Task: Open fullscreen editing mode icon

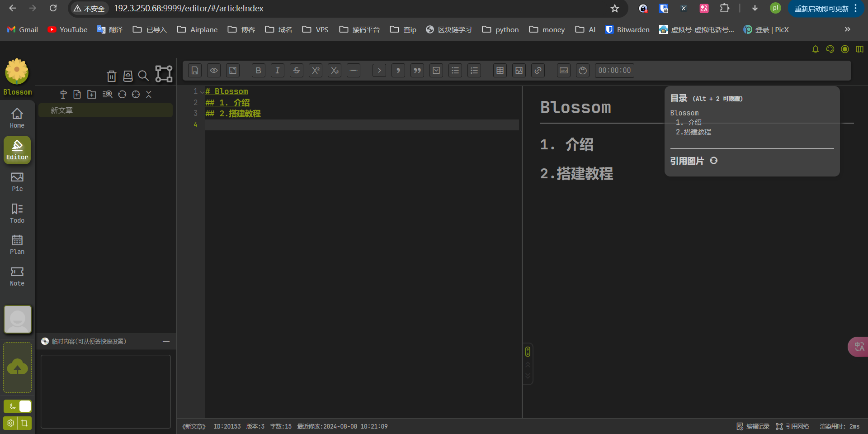Action: (233, 71)
